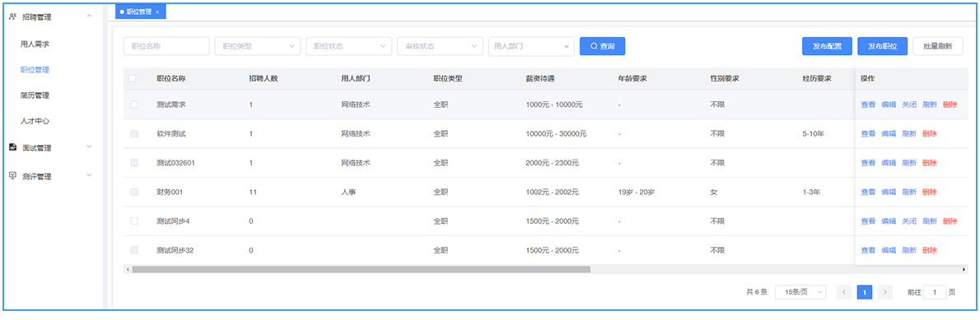Open the 15条/页 page size dropdown
Screen dimensions: 980x320
click(x=800, y=292)
